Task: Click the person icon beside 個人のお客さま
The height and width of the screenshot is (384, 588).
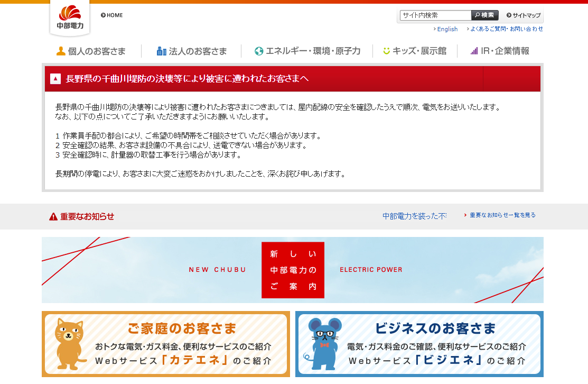Action: 61,51
